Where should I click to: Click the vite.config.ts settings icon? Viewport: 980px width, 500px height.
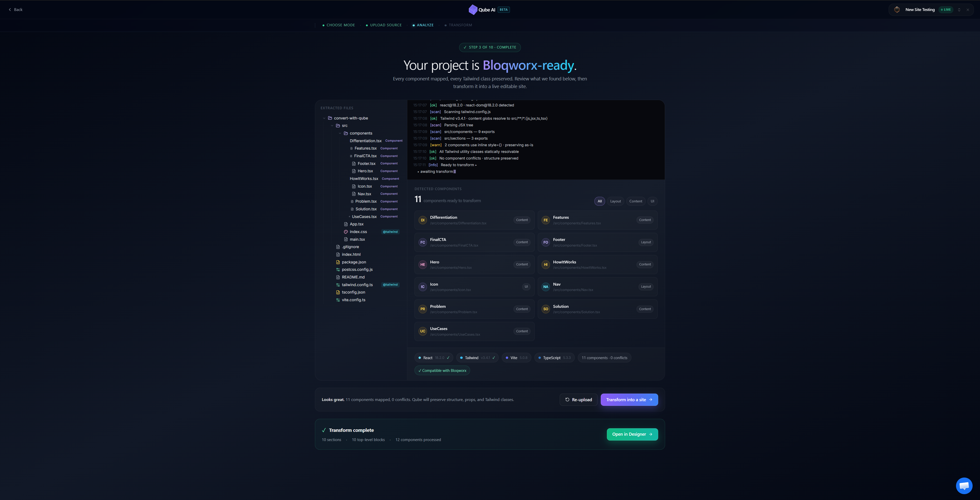(338, 300)
